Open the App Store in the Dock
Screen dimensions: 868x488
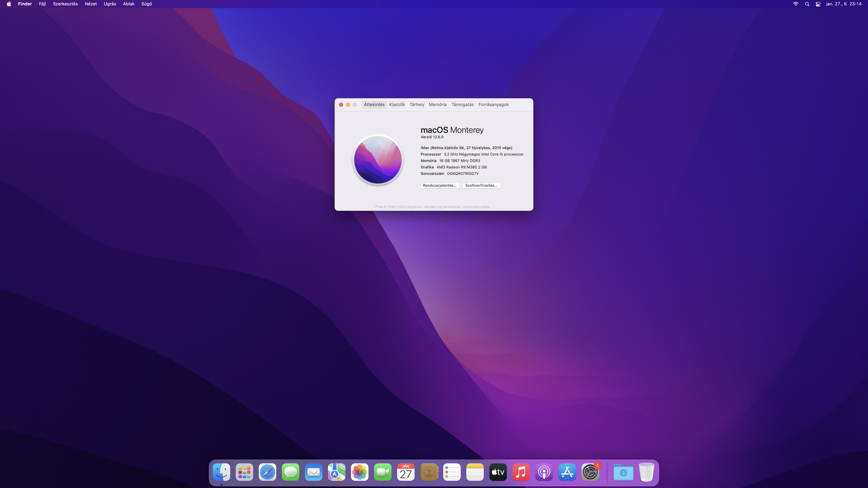click(567, 472)
